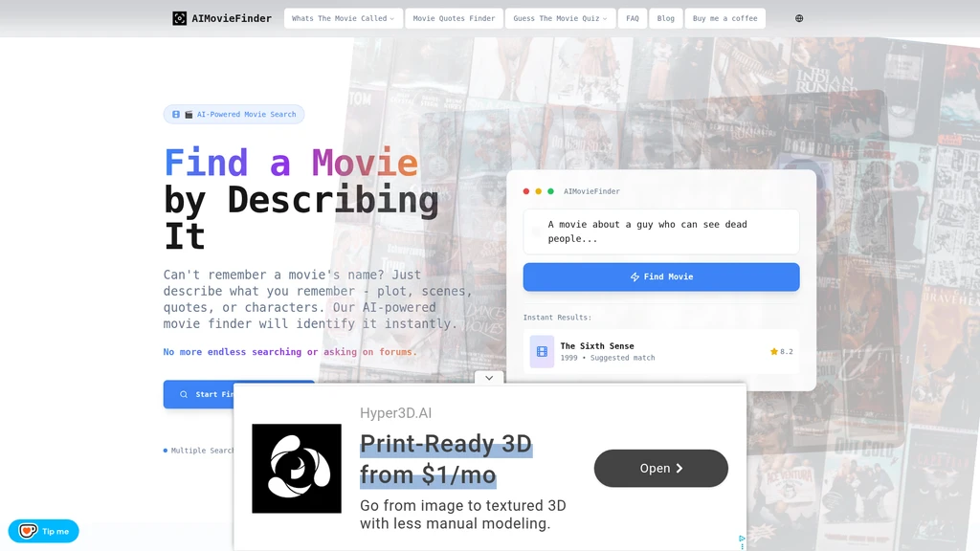The image size is (980, 551).
Task: Expand Guess The Movie Quiz dropdown
Action: (560, 18)
